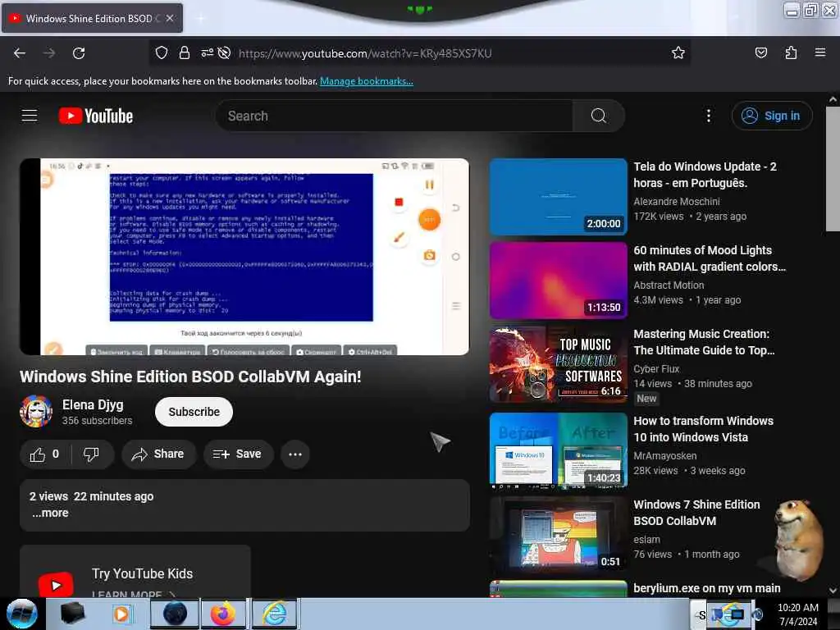
Task: Open 60 minutes of Mood Lights title
Action: 710,258
